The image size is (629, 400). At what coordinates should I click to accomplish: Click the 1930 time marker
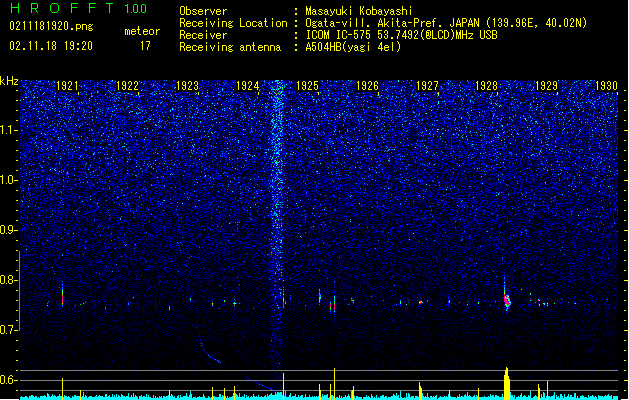[x=606, y=86]
